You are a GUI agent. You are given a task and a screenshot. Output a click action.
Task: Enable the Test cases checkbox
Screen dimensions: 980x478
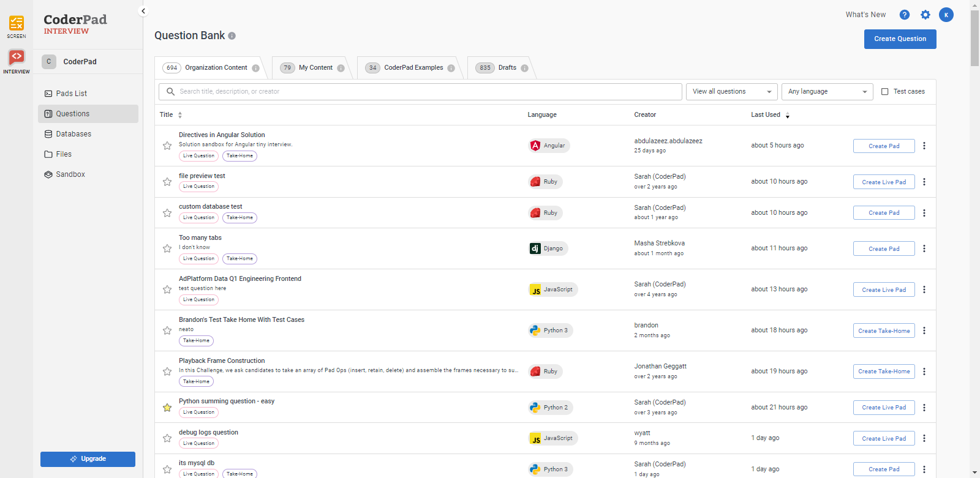[884, 92]
